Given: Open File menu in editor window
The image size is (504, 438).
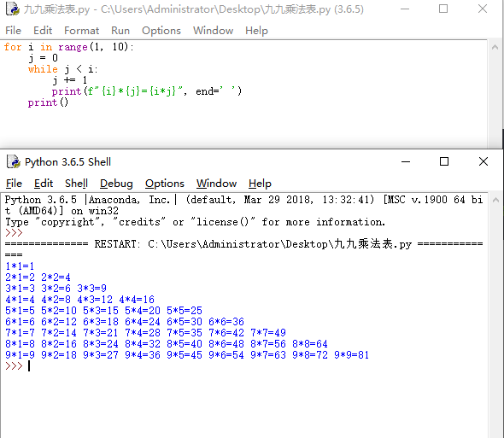Looking at the screenshot, I should [13, 31].
